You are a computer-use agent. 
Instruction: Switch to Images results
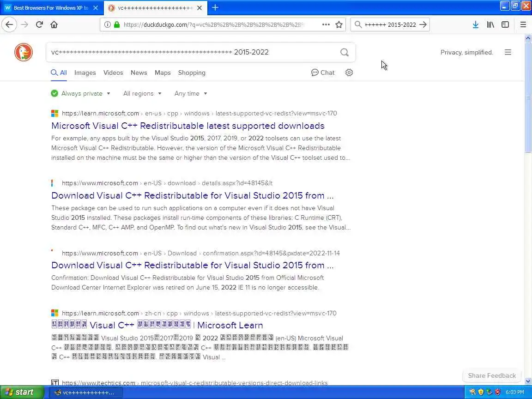click(85, 73)
